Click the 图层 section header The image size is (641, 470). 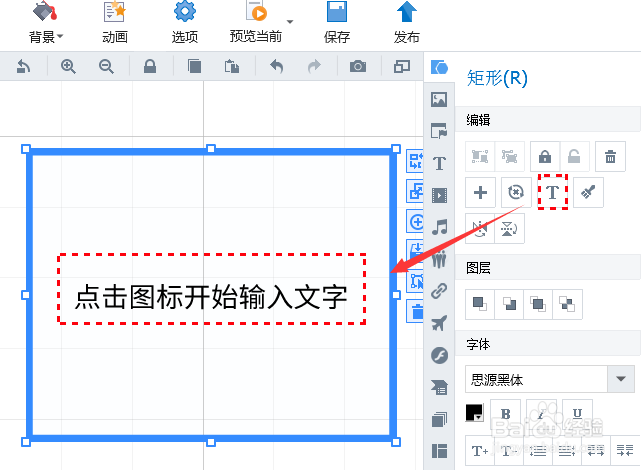pos(478,268)
